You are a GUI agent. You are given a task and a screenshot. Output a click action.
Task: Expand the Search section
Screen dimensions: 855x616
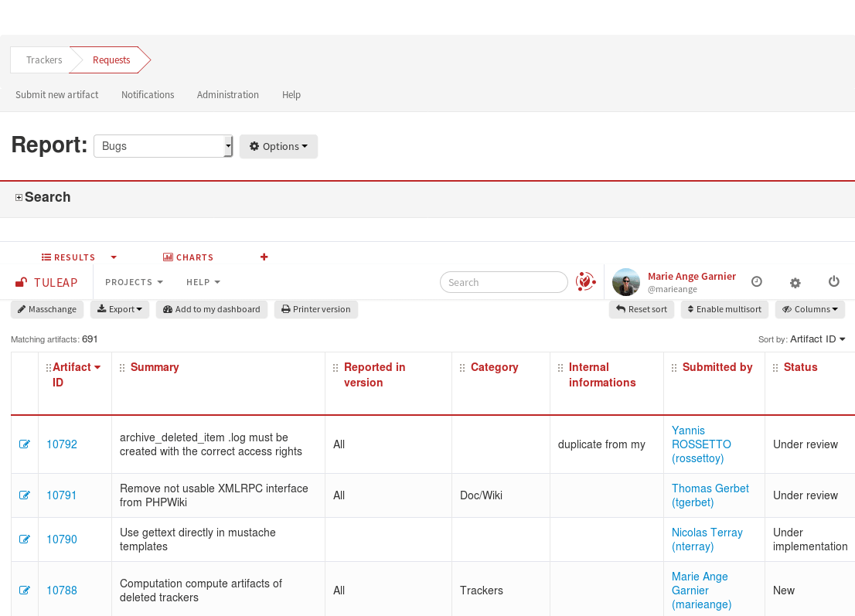19,198
